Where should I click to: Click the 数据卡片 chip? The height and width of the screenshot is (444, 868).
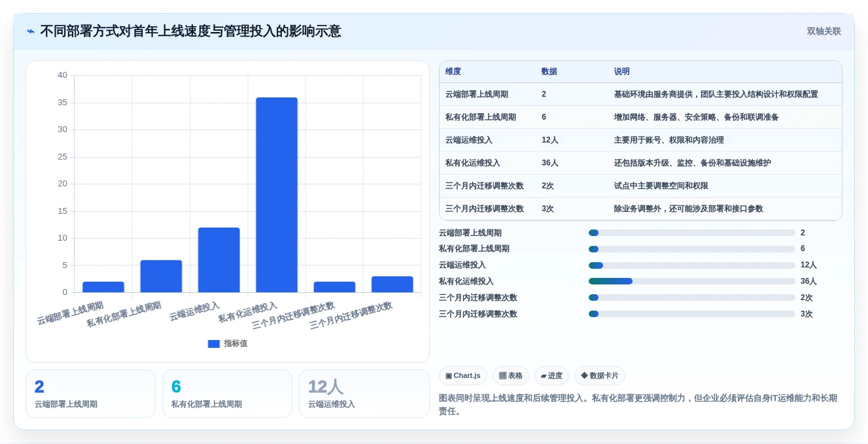point(600,376)
